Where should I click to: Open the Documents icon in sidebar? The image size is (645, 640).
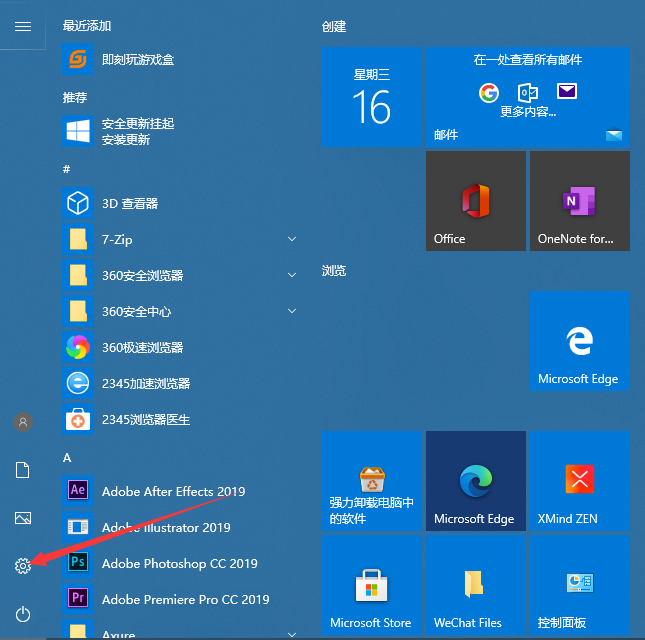pos(23,470)
